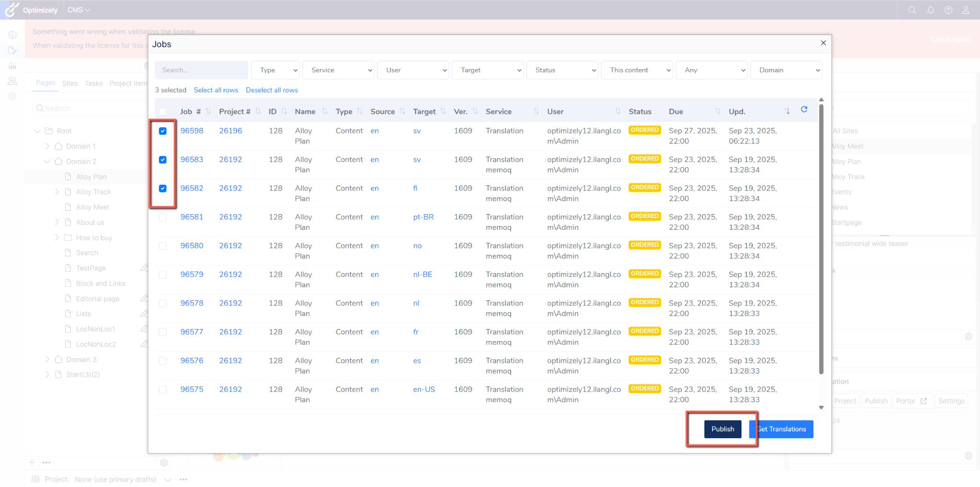Open the users sidebar icon
980x487 pixels.
[12, 81]
